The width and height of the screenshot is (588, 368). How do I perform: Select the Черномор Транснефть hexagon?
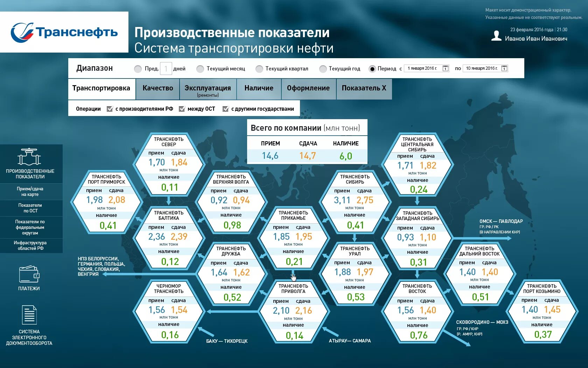[x=169, y=312]
